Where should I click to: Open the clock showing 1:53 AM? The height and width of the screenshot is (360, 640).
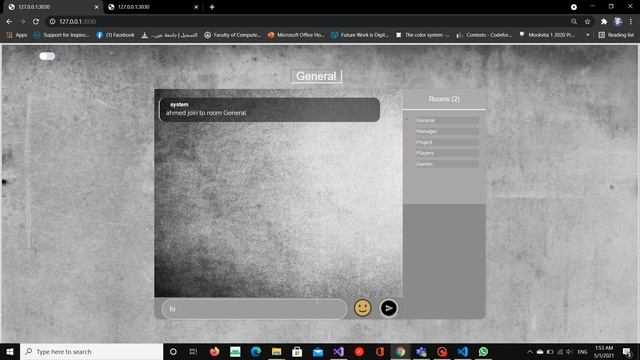[x=604, y=352]
